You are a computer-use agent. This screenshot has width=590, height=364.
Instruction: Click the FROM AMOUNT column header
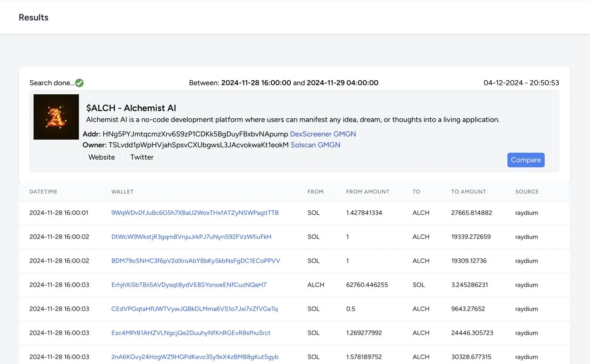point(368,192)
